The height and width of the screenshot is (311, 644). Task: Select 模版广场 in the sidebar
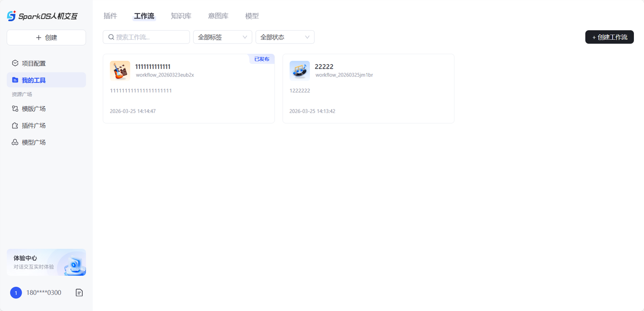coord(34,109)
